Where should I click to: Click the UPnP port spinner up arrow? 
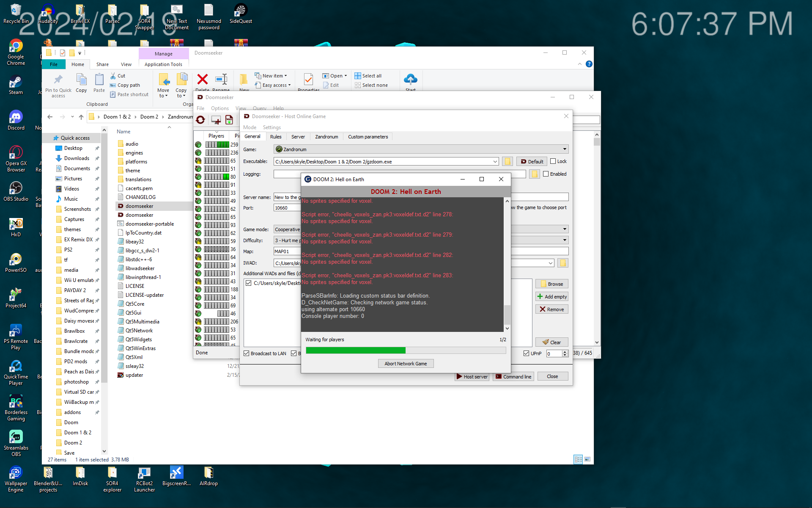[565, 351]
